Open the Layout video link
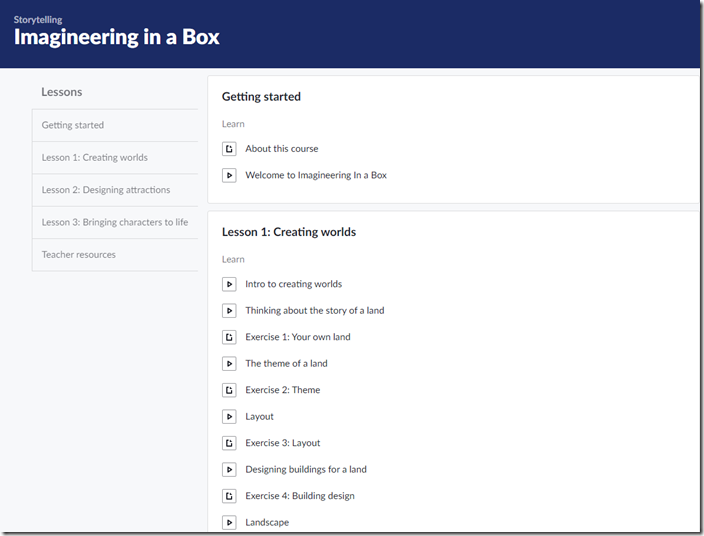The width and height of the screenshot is (704, 536). point(259,417)
